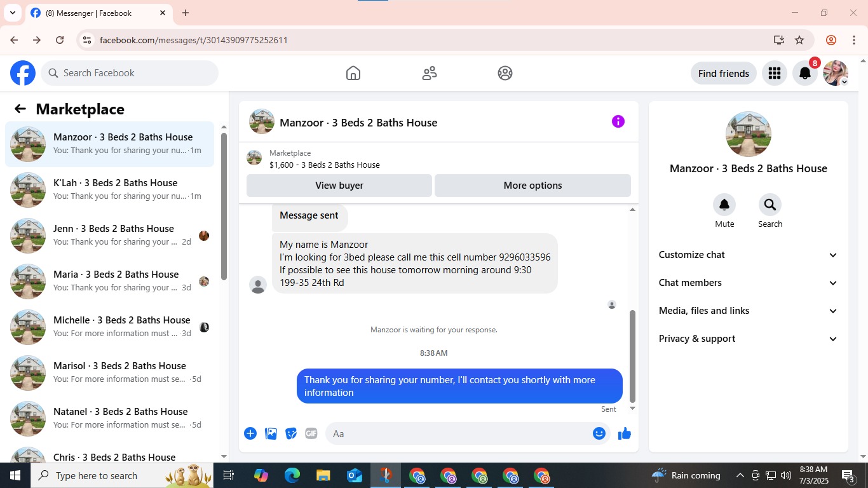The height and width of the screenshot is (488, 868).
Task: Open Outlook from the taskbar
Action: pos(355,475)
